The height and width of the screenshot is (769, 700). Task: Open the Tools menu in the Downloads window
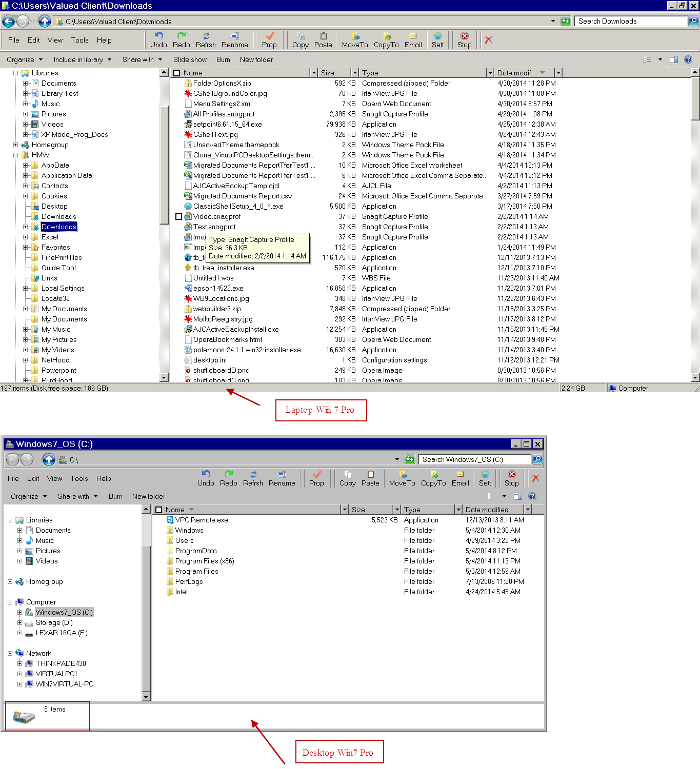[79, 41]
